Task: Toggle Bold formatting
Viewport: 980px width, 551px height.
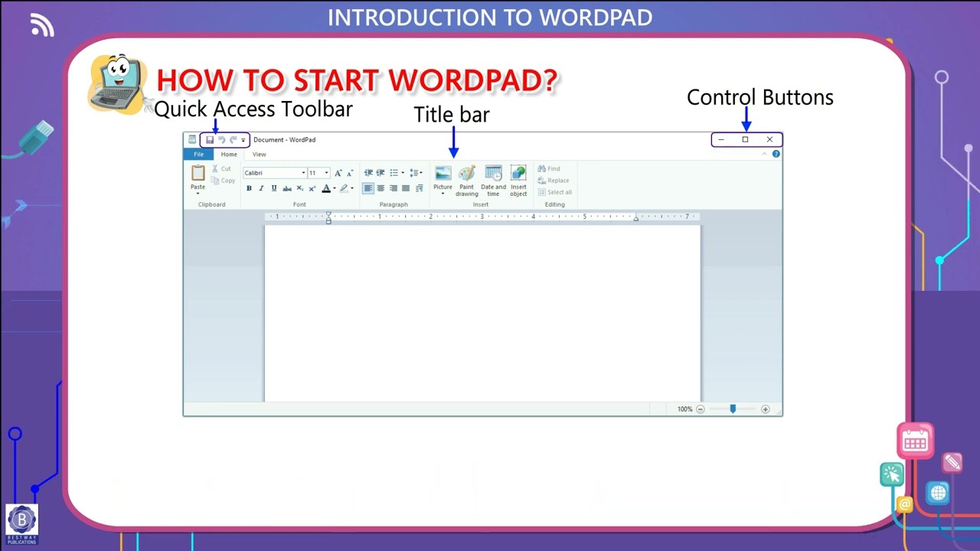Action: coord(249,188)
